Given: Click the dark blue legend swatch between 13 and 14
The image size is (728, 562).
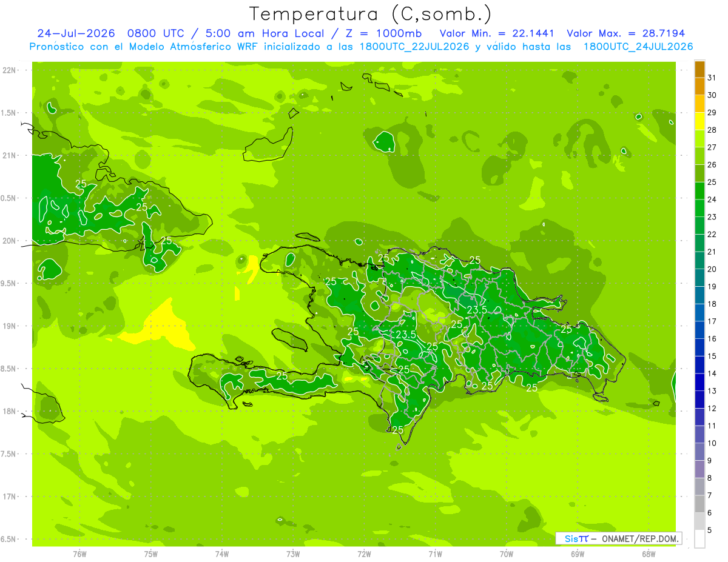Looking at the screenshot, I should click(x=699, y=382).
